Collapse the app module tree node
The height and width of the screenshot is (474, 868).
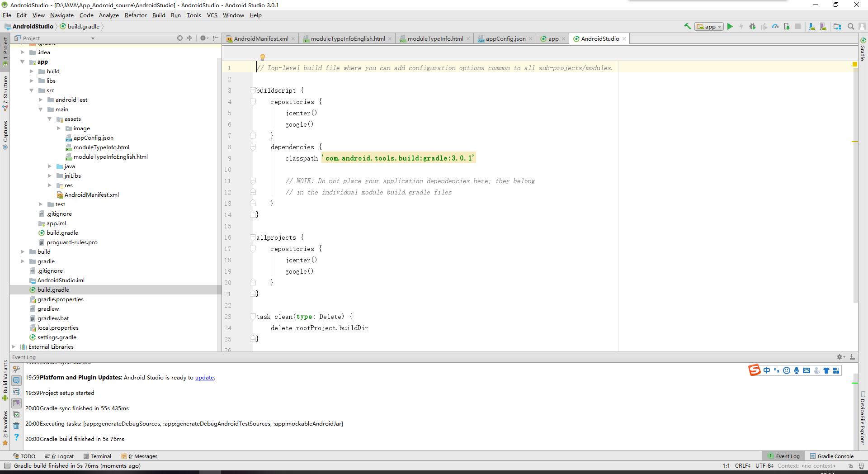(x=22, y=62)
